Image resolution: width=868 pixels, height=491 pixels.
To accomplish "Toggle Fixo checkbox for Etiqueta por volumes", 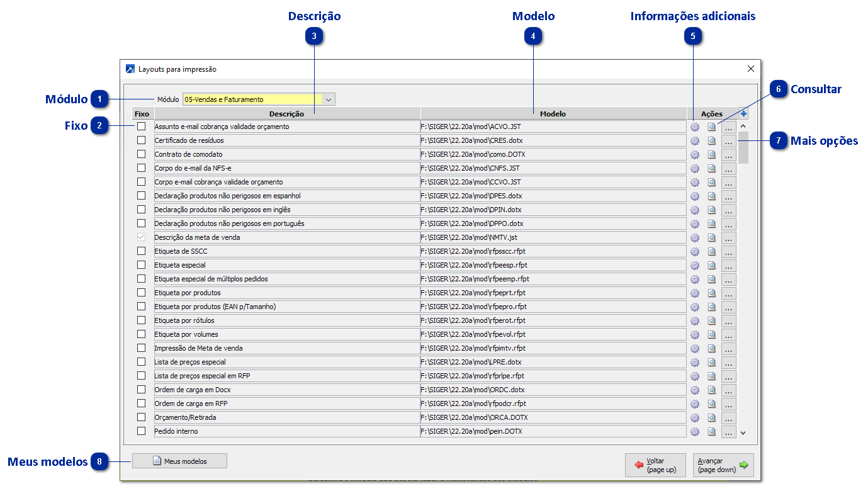I will 142,334.
